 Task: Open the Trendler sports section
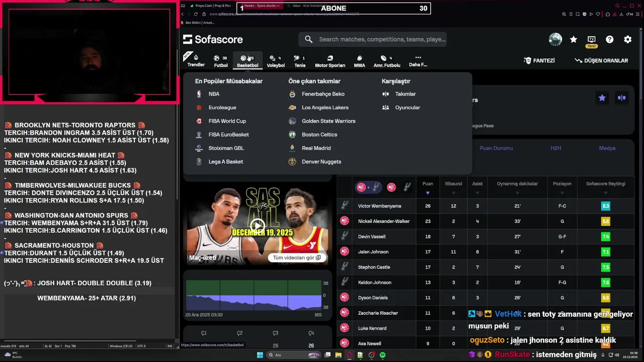[x=196, y=60]
